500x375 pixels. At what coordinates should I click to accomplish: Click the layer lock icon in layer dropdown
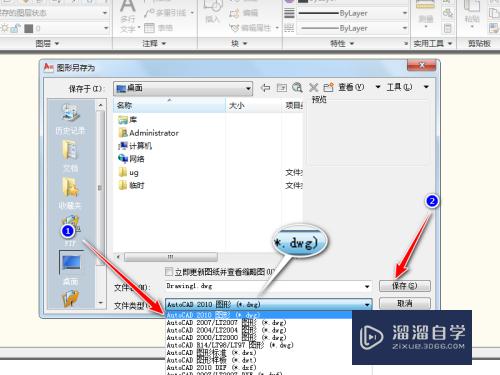(x=15, y=28)
